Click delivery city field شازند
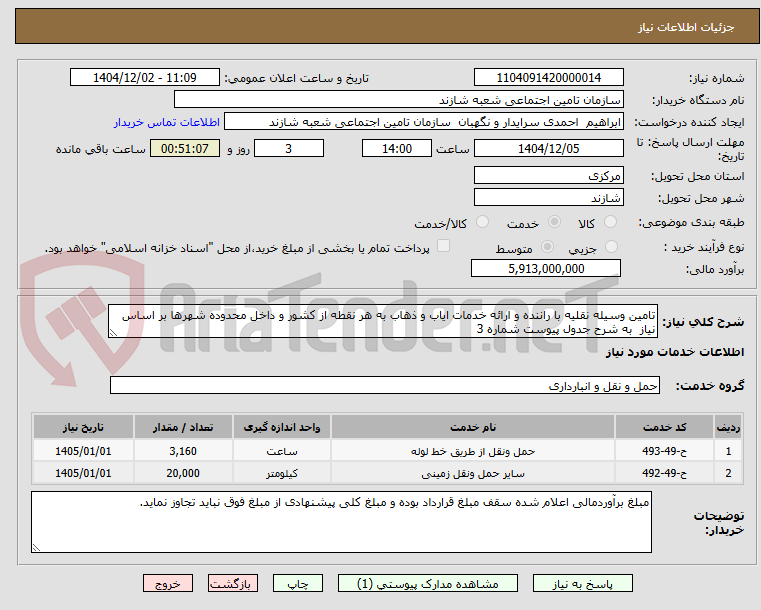Image resolution: width=761 pixels, height=610 pixels. coord(548,198)
